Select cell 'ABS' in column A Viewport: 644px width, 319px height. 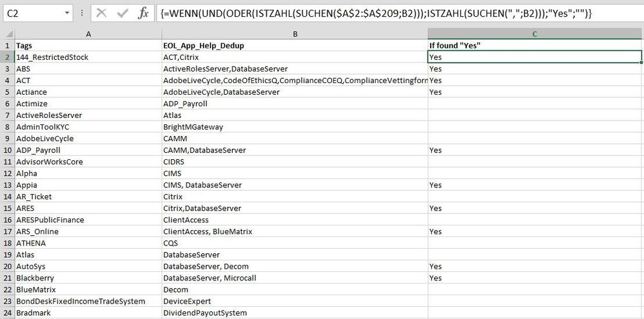(x=88, y=69)
